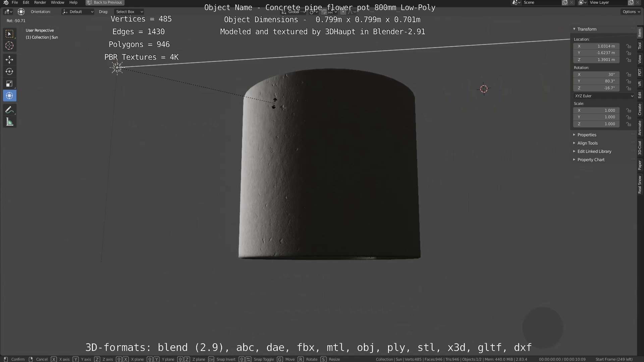Select the Scale tool
Screen dimensions: 644x362
point(9,83)
